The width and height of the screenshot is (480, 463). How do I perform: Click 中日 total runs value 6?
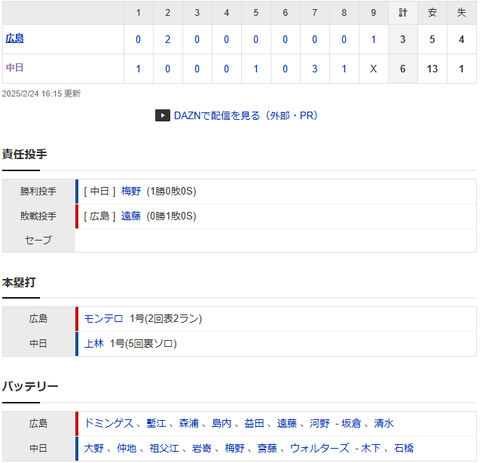coord(403,69)
